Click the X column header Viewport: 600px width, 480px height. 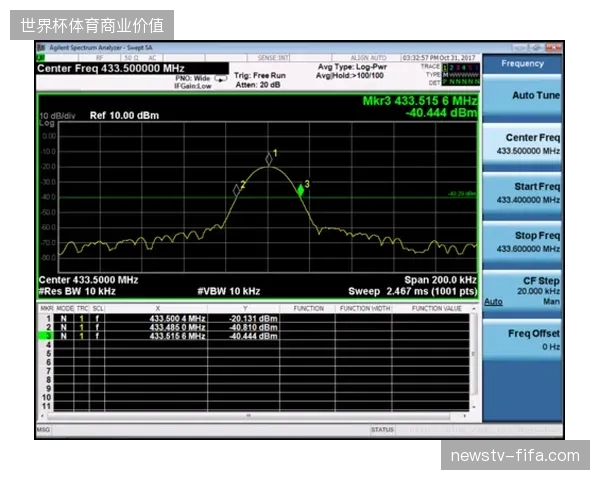point(158,309)
